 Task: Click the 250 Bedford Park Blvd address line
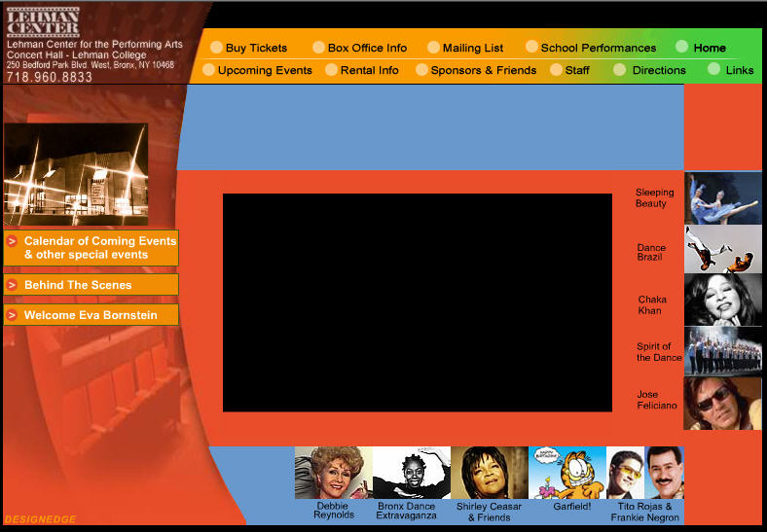[90, 64]
